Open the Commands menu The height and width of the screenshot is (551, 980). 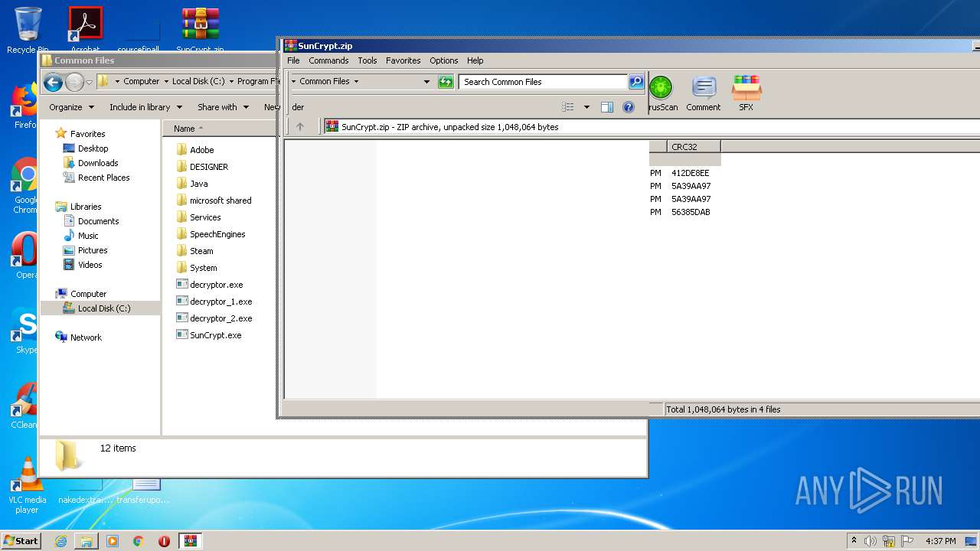[328, 60]
